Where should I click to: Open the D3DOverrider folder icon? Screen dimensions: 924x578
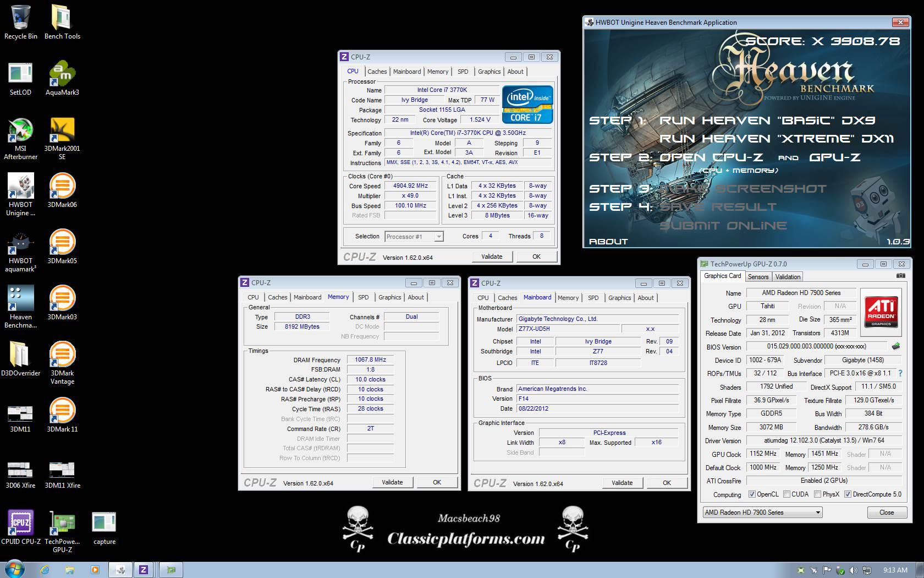pos(21,359)
